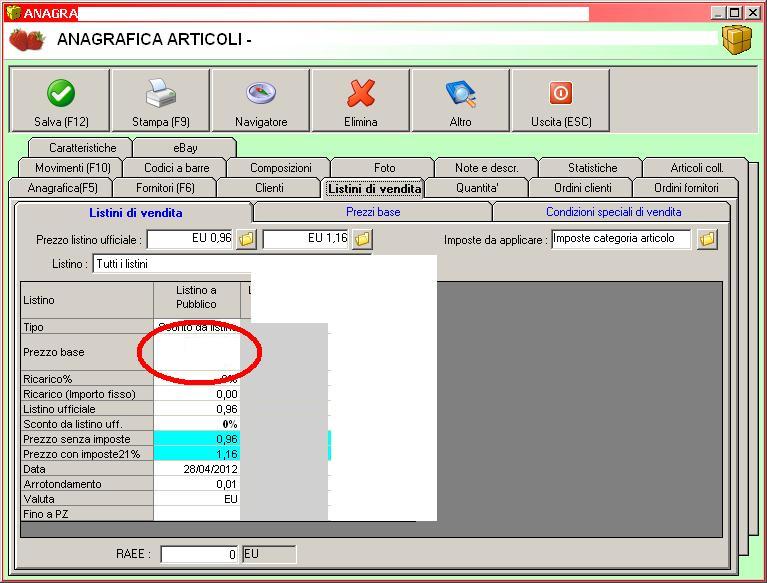Viewport: 767px width, 583px height.
Task: Click the Valuta EU cell
Action: click(x=197, y=499)
